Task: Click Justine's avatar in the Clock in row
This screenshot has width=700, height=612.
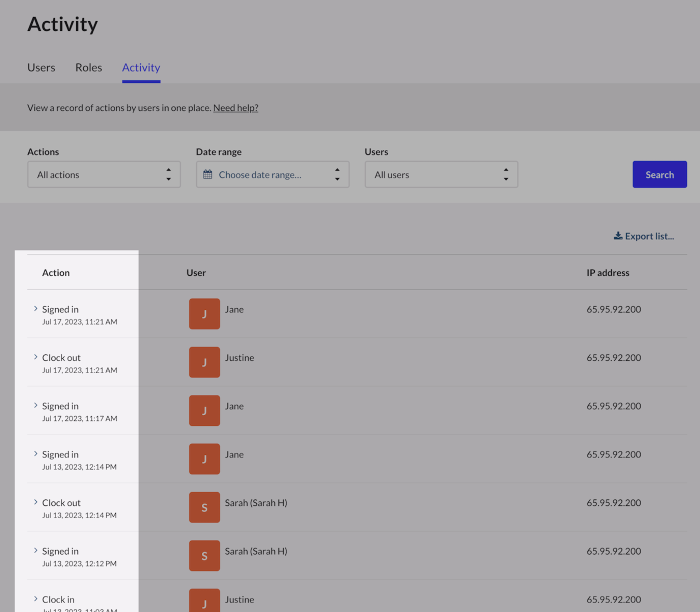Action: [x=204, y=600]
